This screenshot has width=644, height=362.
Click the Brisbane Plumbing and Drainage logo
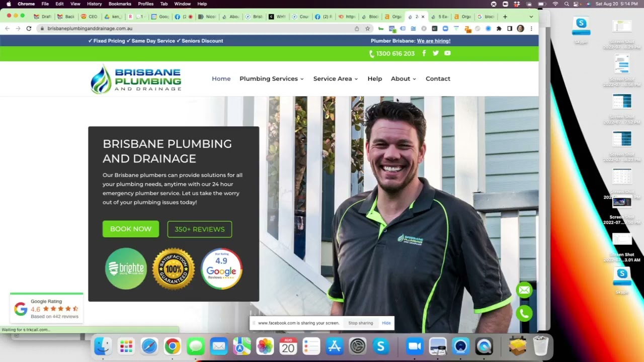pos(136,79)
